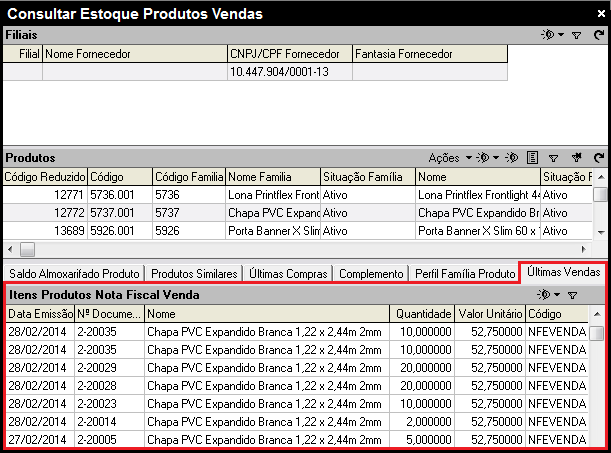Click the sales items grid scroll up arrow
Viewport: 611px width, 453px height.
(x=597, y=314)
